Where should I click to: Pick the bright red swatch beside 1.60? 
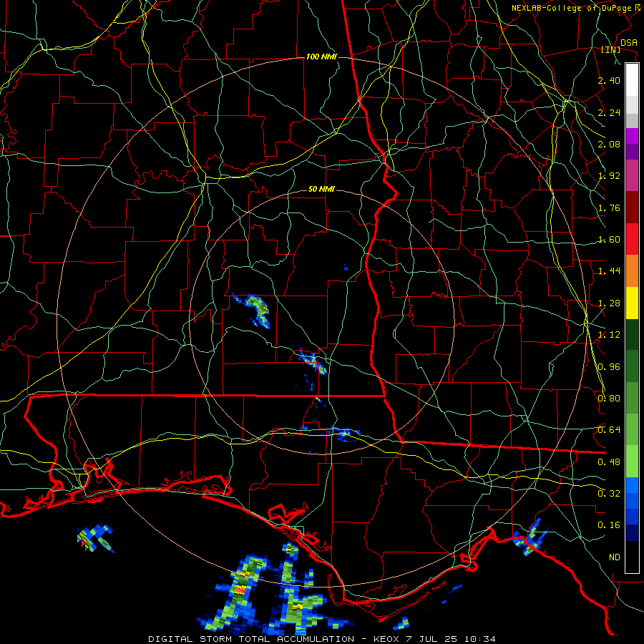click(x=632, y=239)
